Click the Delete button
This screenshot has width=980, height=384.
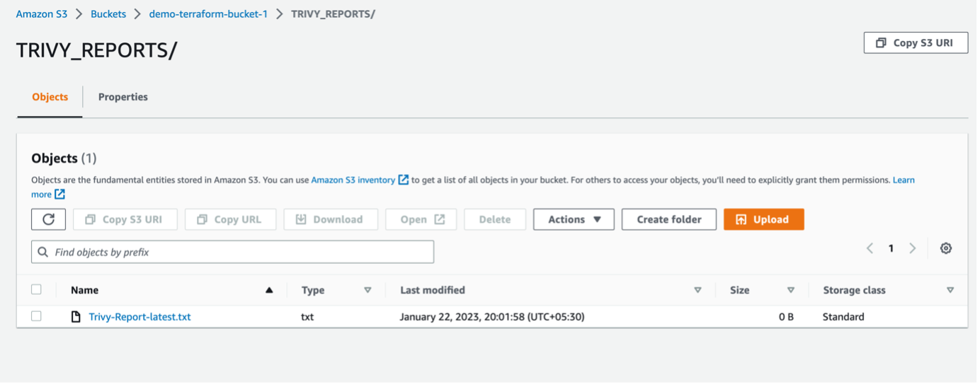pos(495,219)
